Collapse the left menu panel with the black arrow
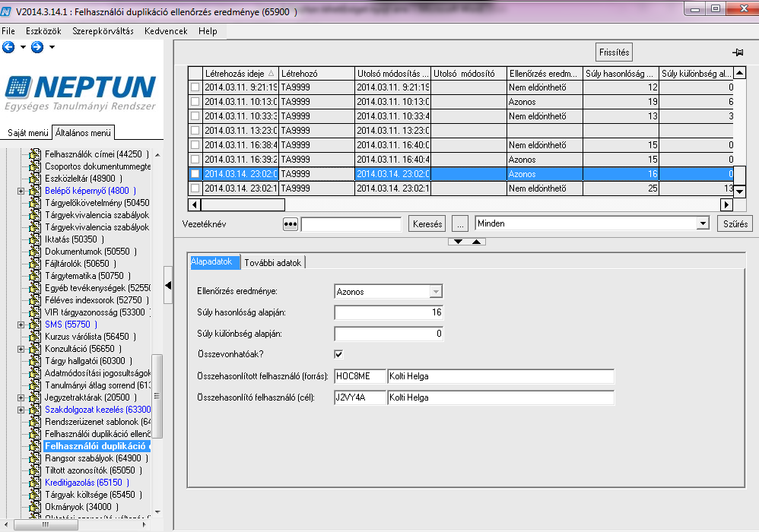The width and height of the screenshot is (759, 532). tap(168, 285)
